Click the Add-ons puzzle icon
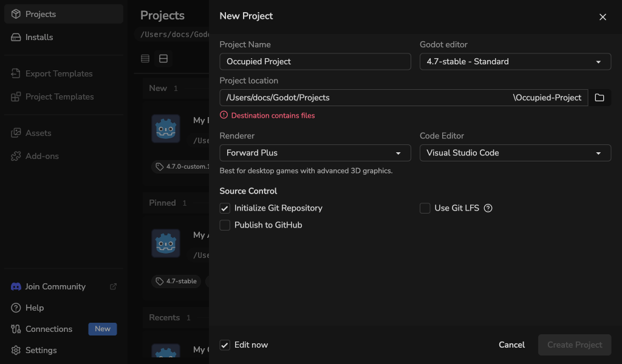 [x=16, y=156]
